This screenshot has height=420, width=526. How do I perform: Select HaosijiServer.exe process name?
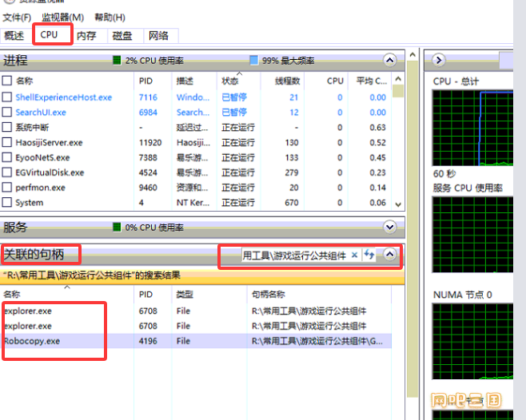pyautogui.click(x=49, y=142)
